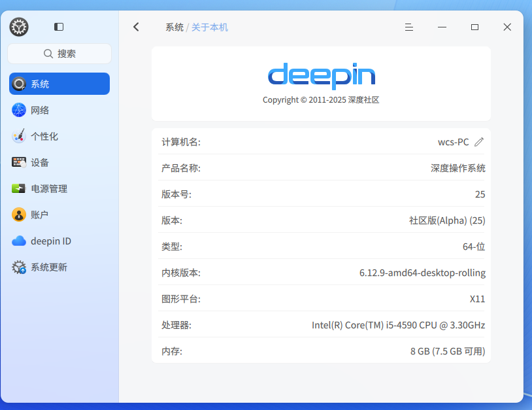The image size is (532, 410).
Task: Click the 个性化 paintbrush icon
Action: [19, 136]
